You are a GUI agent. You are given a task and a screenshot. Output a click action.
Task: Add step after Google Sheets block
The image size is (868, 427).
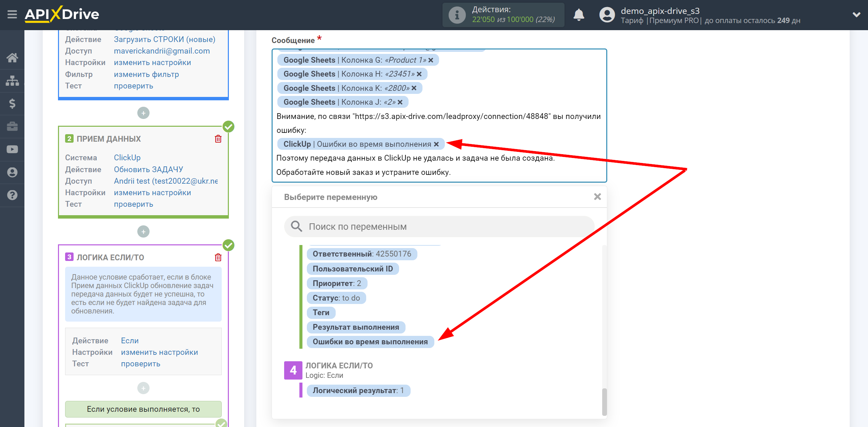click(143, 113)
